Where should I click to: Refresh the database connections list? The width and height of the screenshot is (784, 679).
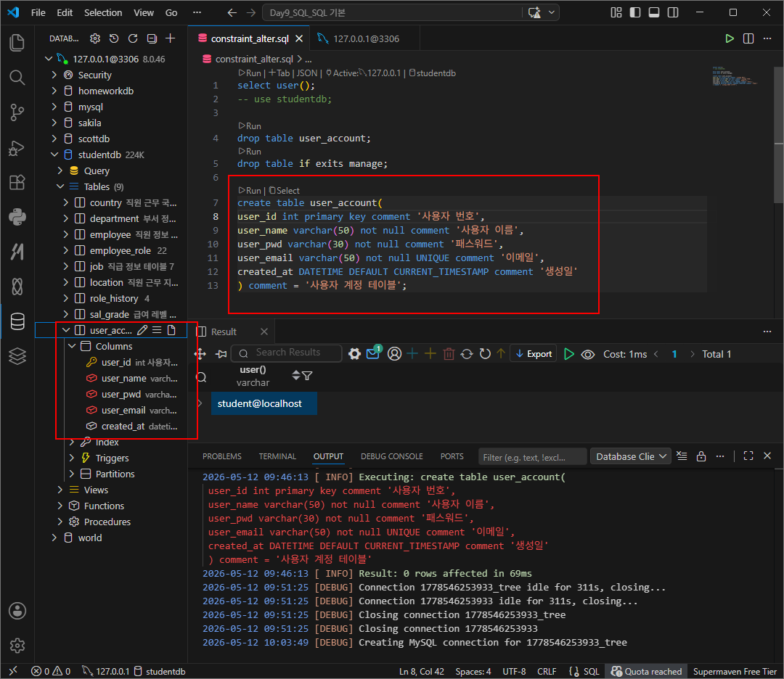(x=133, y=38)
